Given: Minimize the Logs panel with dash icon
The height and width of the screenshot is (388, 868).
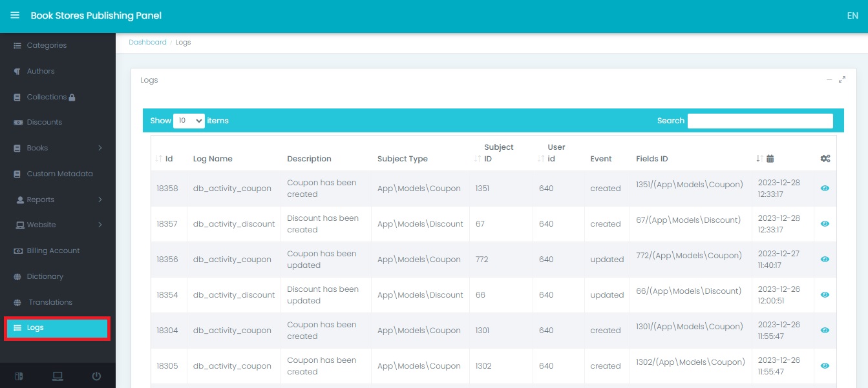Looking at the screenshot, I should pyautogui.click(x=829, y=80).
